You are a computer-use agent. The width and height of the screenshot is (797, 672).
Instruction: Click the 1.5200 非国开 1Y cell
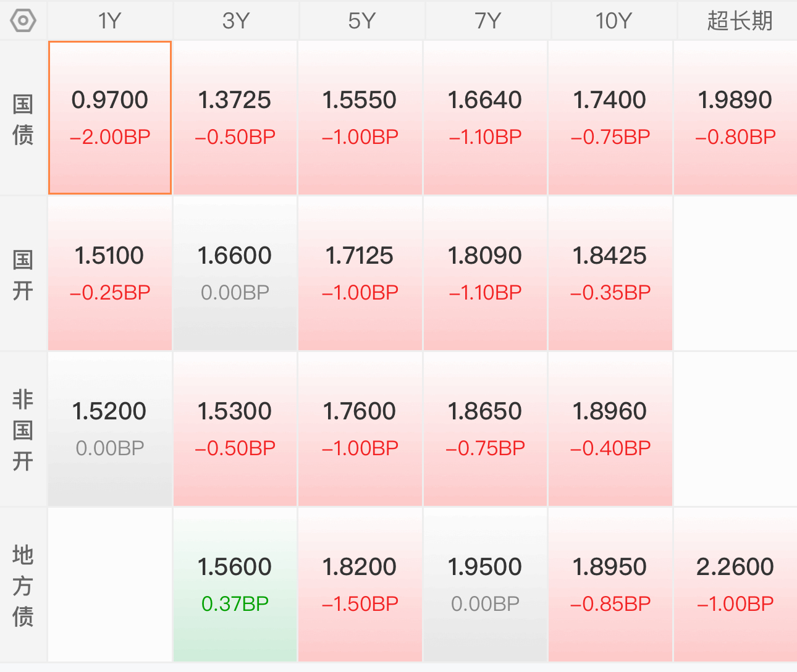(x=110, y=429)
